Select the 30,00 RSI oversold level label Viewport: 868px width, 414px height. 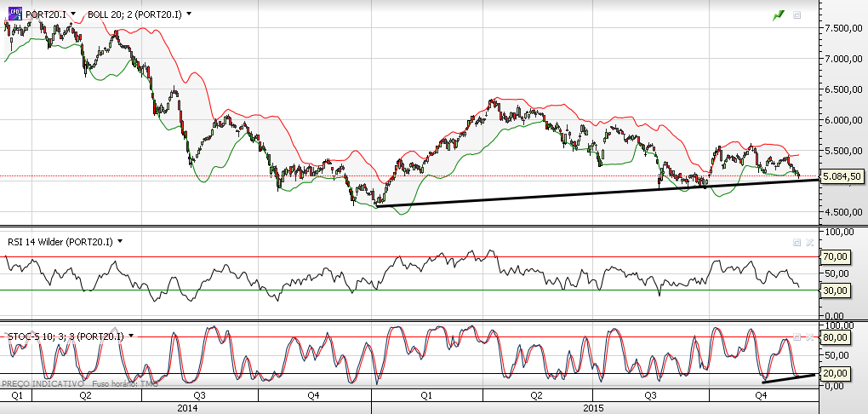click(836, 290)
